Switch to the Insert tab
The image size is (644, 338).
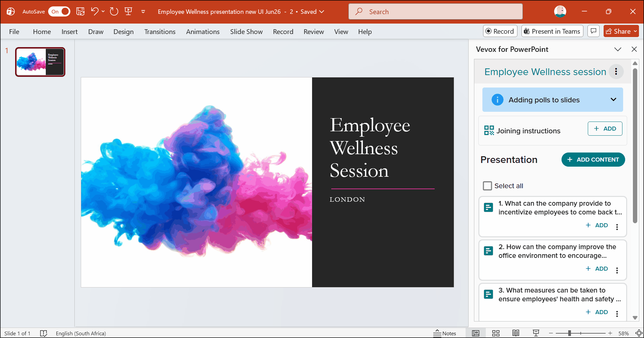[x=69, y=32]
